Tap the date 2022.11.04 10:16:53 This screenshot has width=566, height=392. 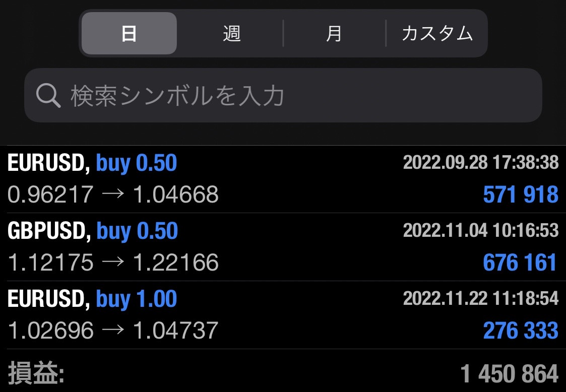coord(481,230)
